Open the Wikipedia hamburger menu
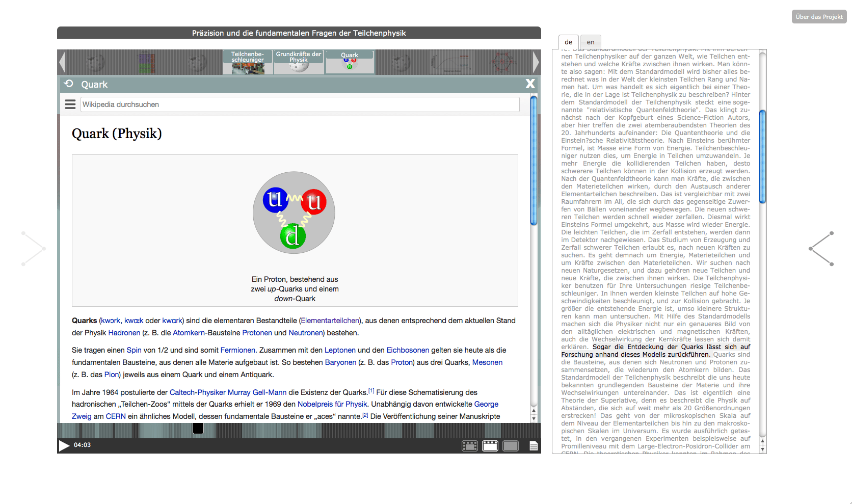 point(70,104)
